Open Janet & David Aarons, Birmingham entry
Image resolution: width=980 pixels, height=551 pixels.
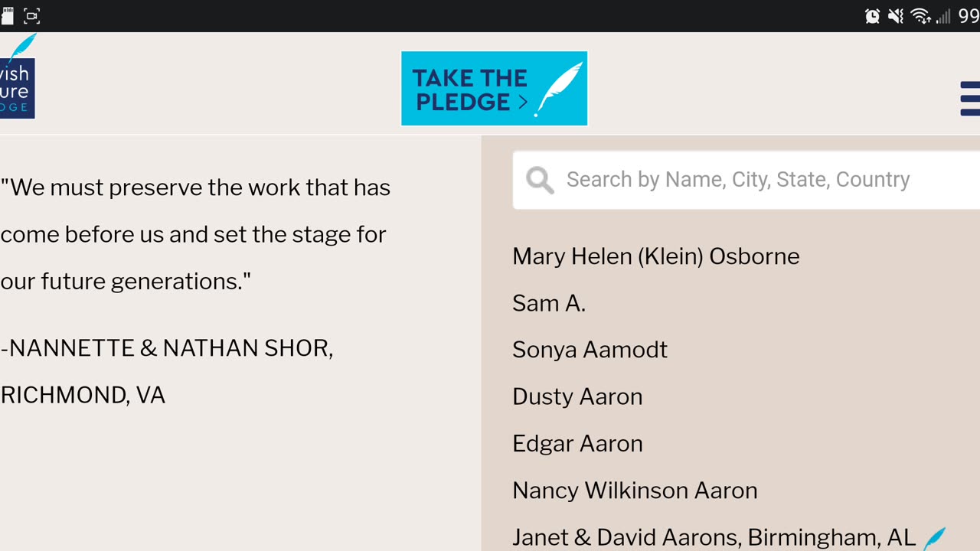coord(714,537)
